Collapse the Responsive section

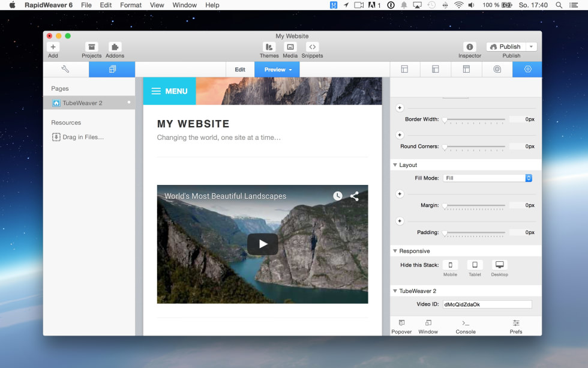(395, 251)
